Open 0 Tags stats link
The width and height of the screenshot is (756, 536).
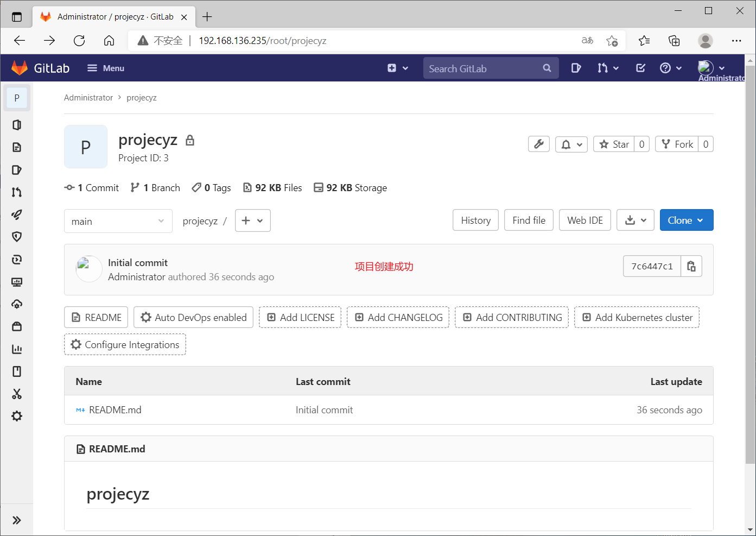point(212,187)
